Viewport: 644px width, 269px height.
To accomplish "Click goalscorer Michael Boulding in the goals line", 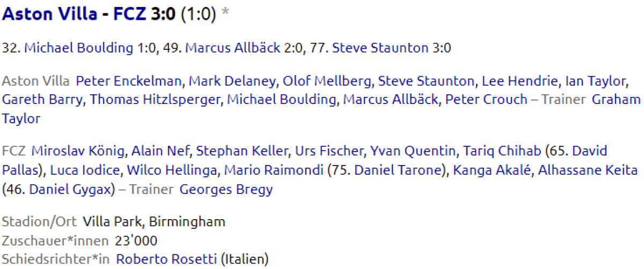I will click(78, 48).
